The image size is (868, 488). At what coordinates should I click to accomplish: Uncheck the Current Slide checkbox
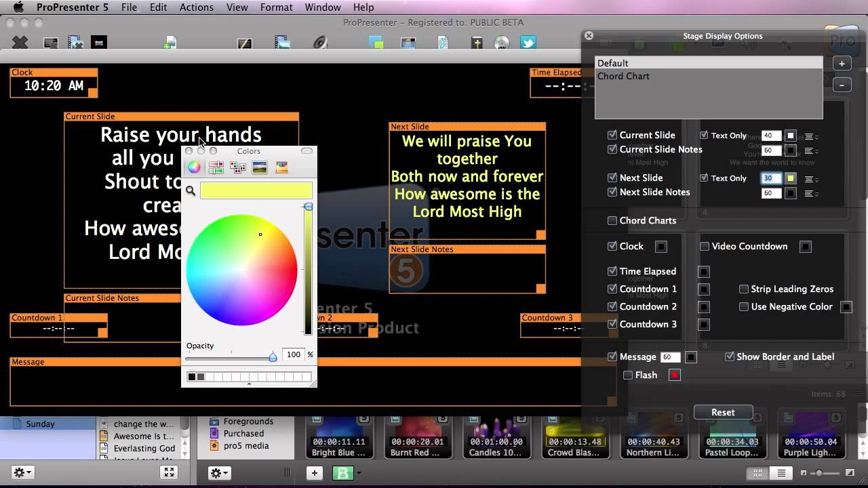coord(612,135)
